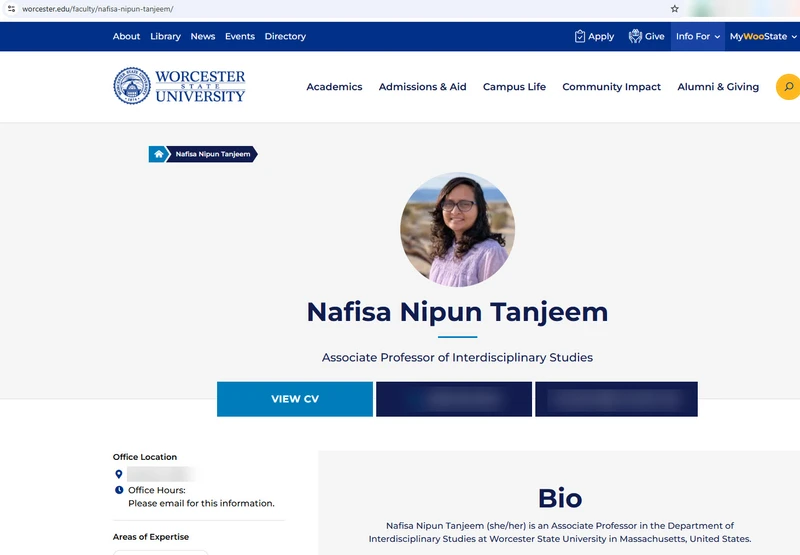Open the Community Impact menu
The image size is (800, 555).
point(611,87)
